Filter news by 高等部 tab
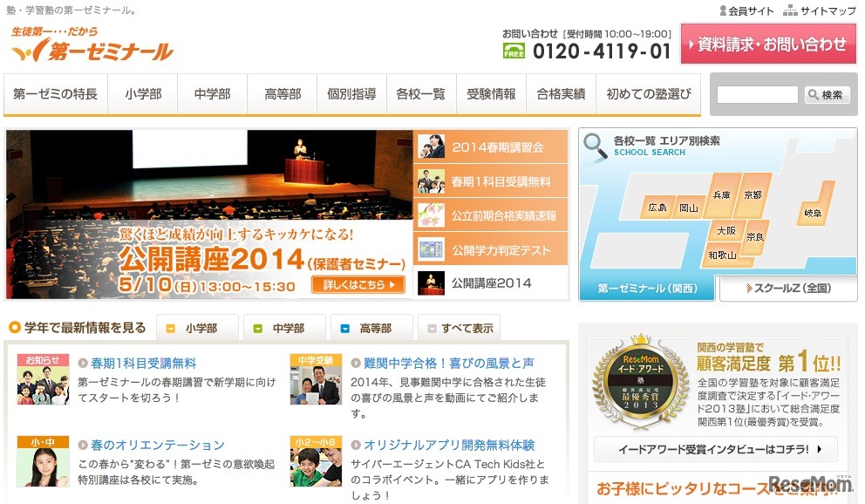The height and width of the screenshot is (504, 865). point(371,329)
